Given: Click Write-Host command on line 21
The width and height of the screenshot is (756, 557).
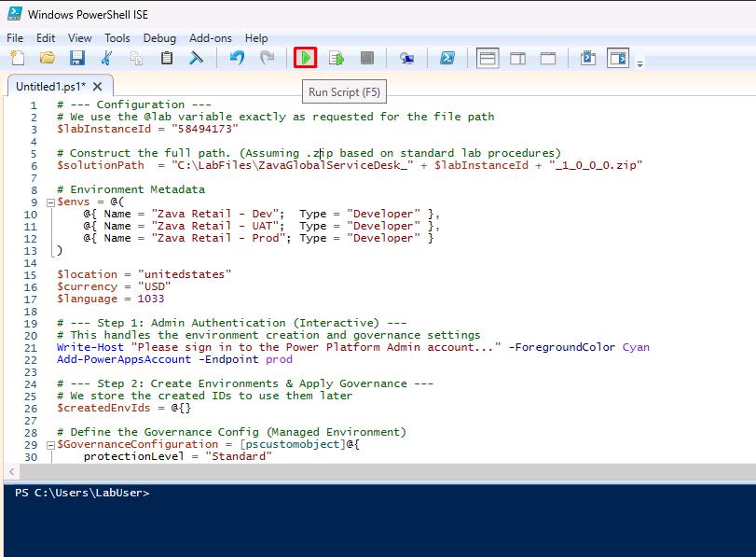Looking at the screenshot, I should tap(90, 347).
